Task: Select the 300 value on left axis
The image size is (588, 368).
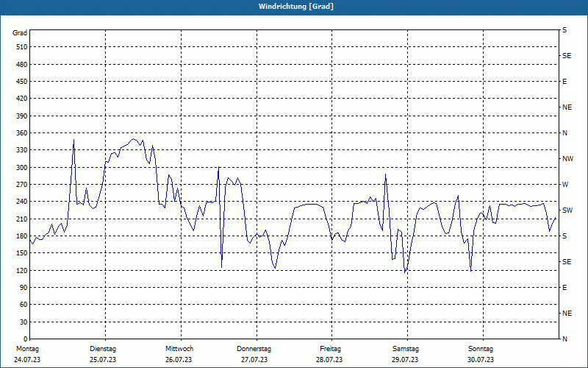Action: pyautogui.click(x=22, y=168)
